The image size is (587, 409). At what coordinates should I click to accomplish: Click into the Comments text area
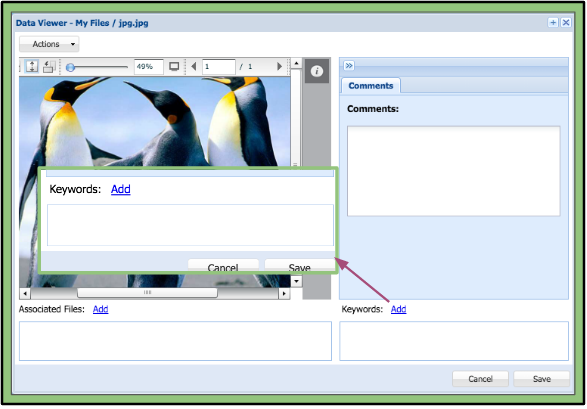coord(453,171)
